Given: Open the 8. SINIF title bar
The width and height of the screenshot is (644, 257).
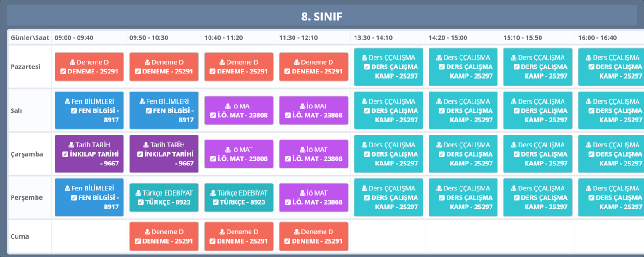Looking at the screenshot, I should (322, 17).
